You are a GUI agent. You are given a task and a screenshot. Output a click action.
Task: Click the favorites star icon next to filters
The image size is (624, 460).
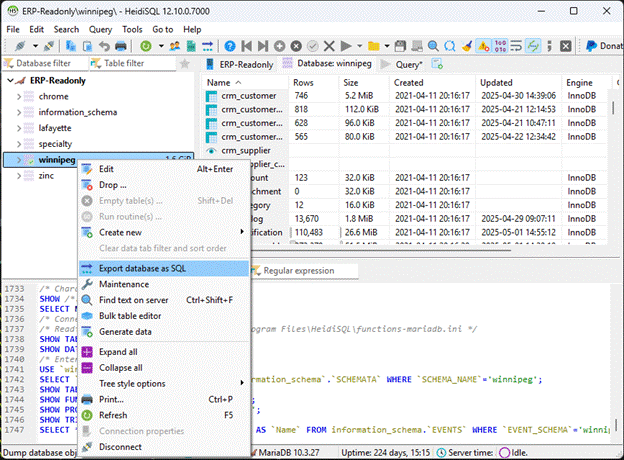(x=185, y=63)
